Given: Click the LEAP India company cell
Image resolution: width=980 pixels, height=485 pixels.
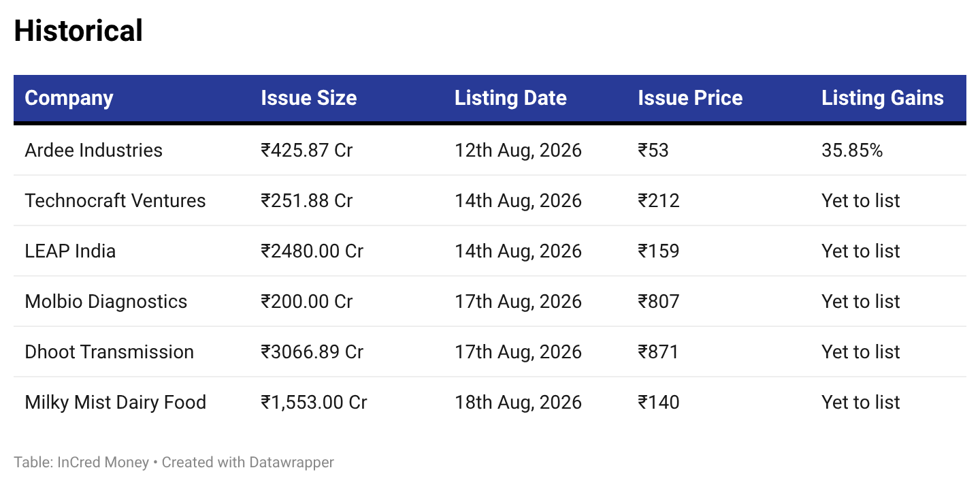Looking at the screenshot, I should coord(70,251).
